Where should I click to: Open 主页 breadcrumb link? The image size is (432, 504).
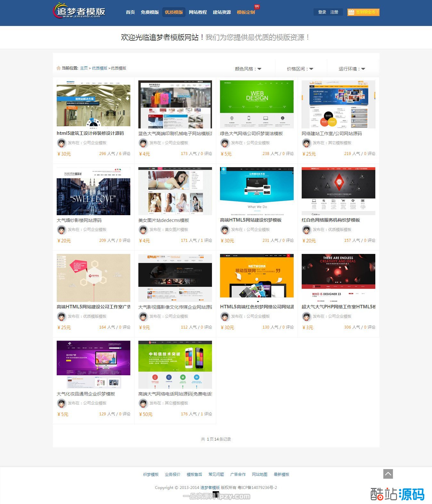84,68
